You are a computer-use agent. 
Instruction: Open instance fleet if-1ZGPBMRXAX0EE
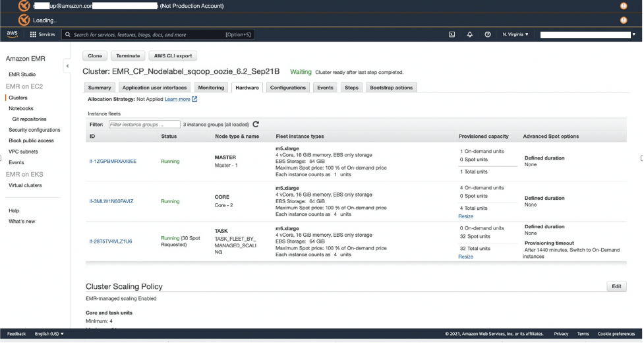tap(113, 162)
